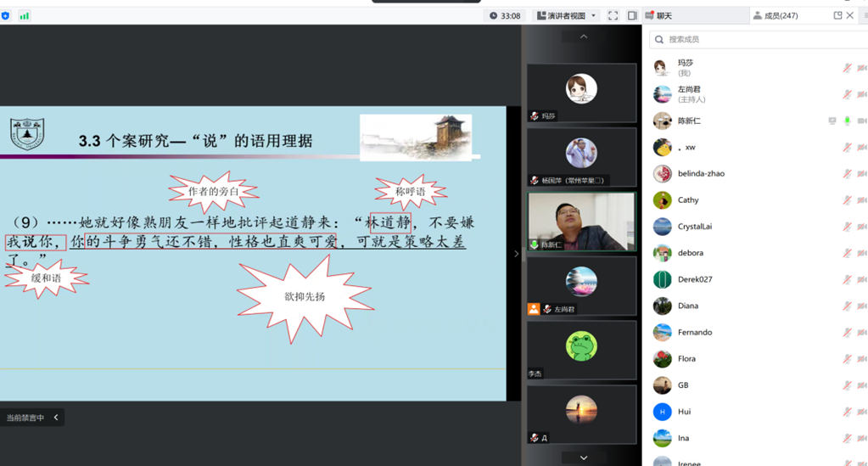Collapse the video strip with side arrow
868x466 pixels.
(x=515, y=254)
